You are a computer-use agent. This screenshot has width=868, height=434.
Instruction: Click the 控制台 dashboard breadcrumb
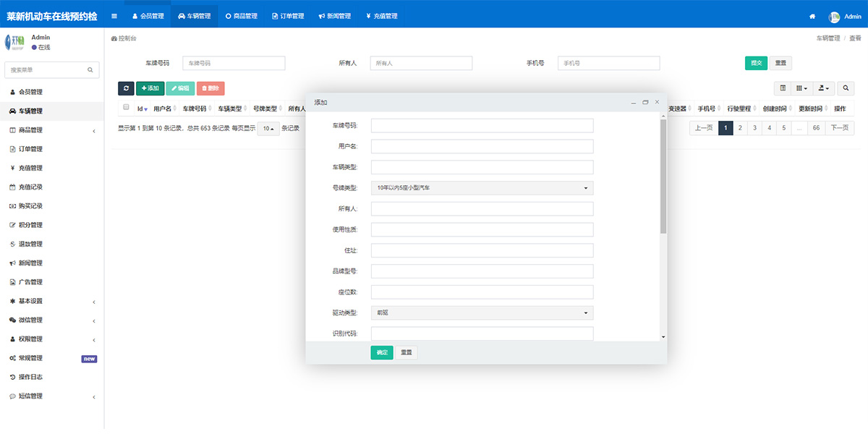124,38
